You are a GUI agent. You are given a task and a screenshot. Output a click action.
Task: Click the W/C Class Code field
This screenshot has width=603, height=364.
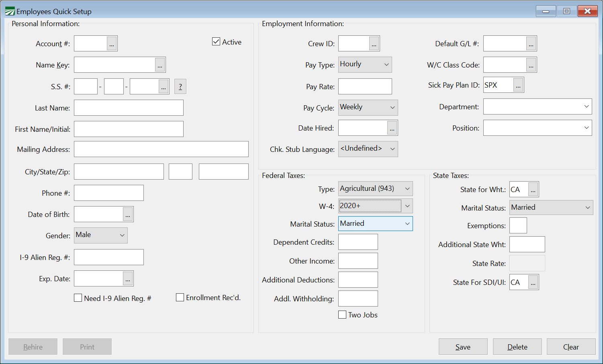pos(505,65)
